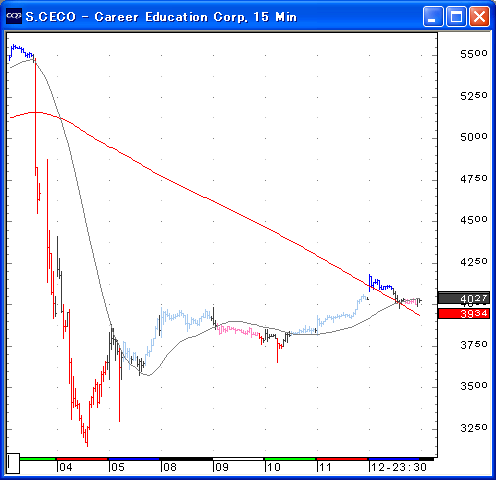Image resolution: width=496 pixels, height=480 pixels.
Task: Close the S.CECO chart window
Action: tap(479, 16)
